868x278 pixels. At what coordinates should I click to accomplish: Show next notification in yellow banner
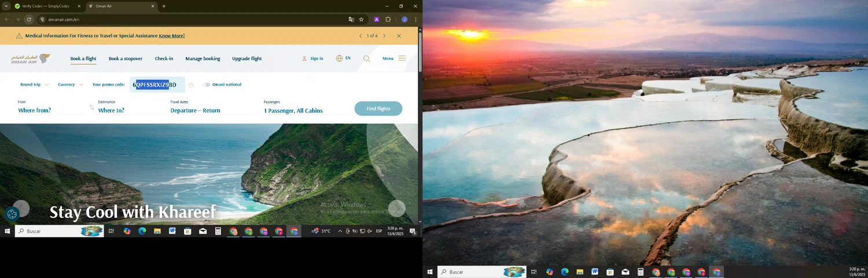click(x=384, y=36)
